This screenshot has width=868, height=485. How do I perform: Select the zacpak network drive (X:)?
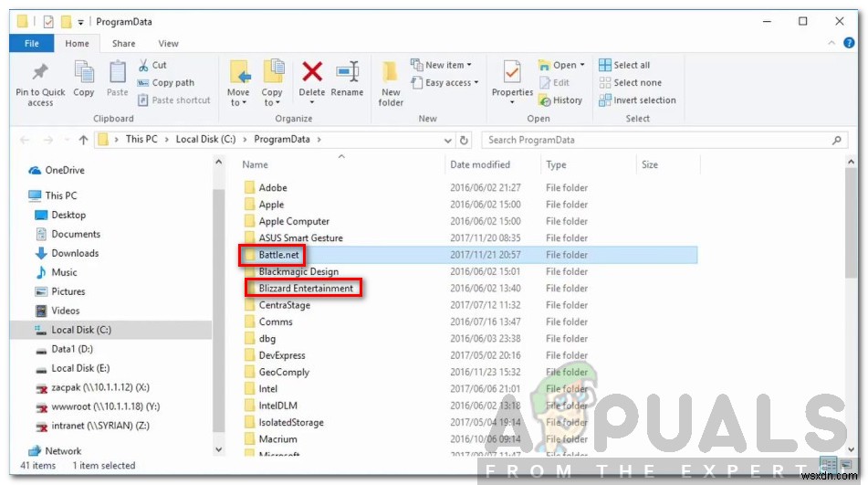point(92,387)
